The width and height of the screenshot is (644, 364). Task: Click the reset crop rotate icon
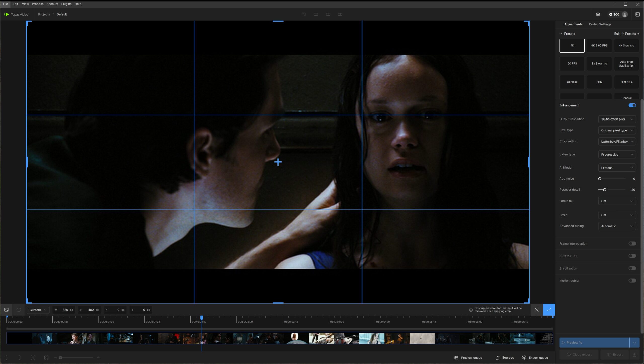(x=19, y=310)
